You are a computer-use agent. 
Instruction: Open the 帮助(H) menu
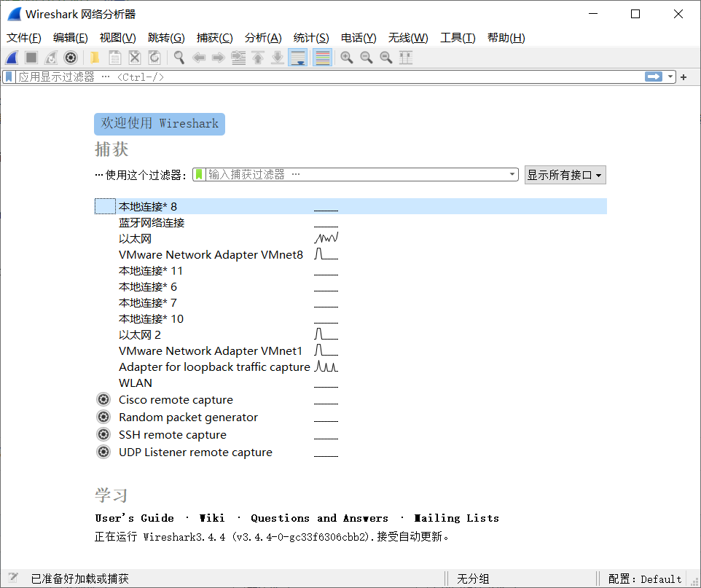click(506, 38)
